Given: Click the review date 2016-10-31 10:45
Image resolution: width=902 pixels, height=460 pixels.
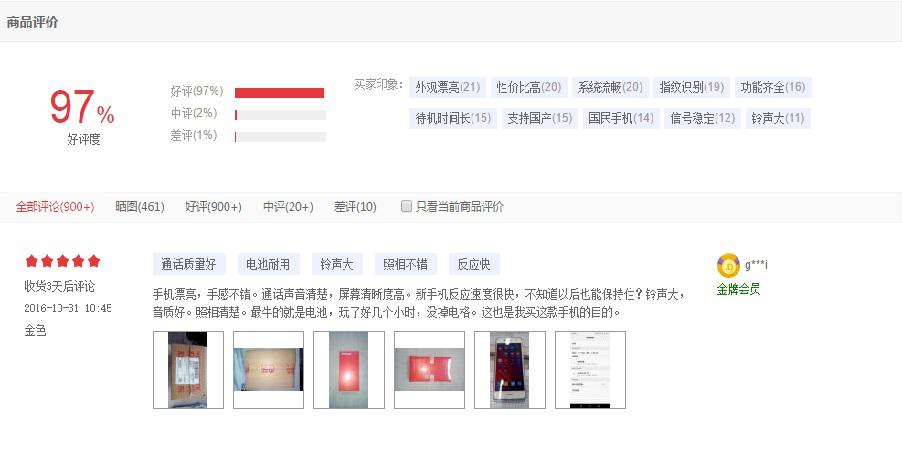Looking at the screenshot, I should (x=68, y=308).
